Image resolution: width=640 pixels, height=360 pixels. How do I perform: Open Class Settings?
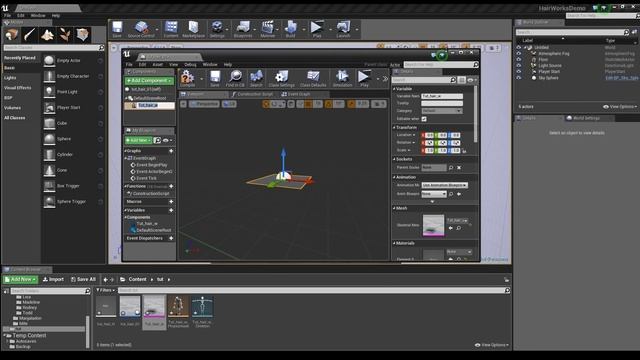(x=282, y=78)
